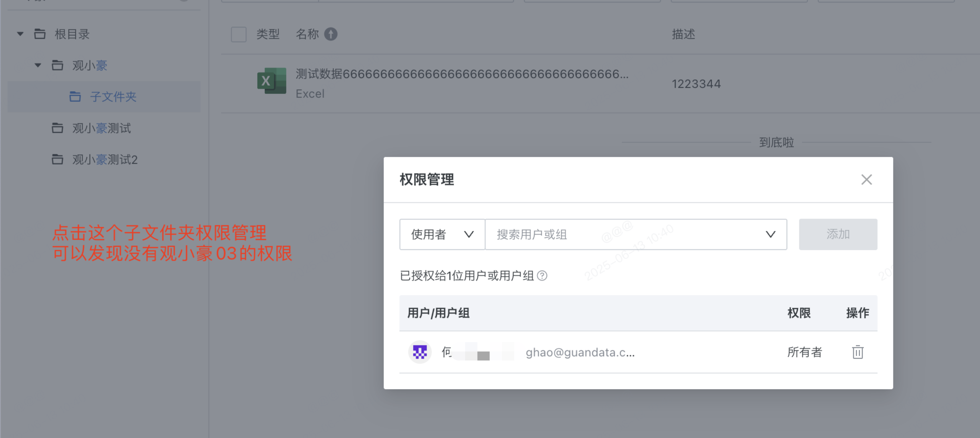Click the Excel file type icon
Screen dimensions: 980x438
(272, 81)
